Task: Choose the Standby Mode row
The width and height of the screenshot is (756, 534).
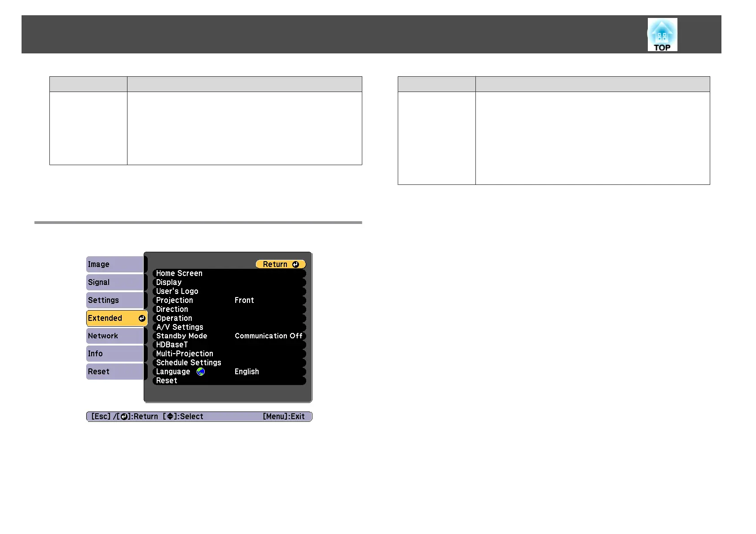Action: [229, 336]
